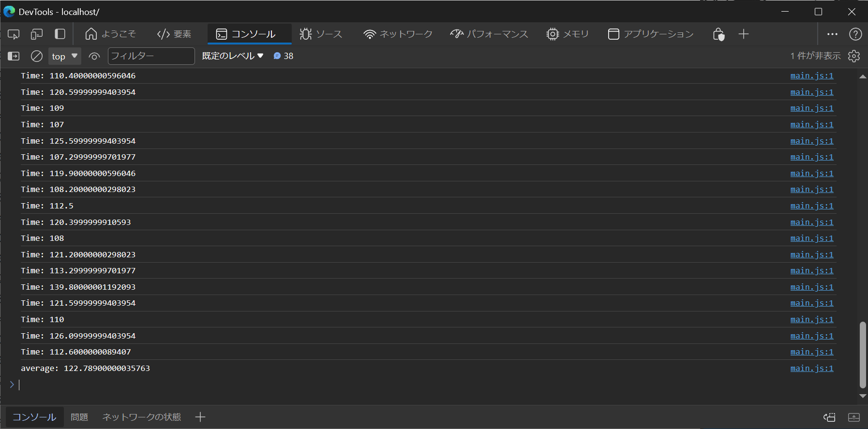Image resolution: width=868 pixels, height=429 pixels.
Task: Open the アプリケーション tab
Action: (x=651, y=34)
